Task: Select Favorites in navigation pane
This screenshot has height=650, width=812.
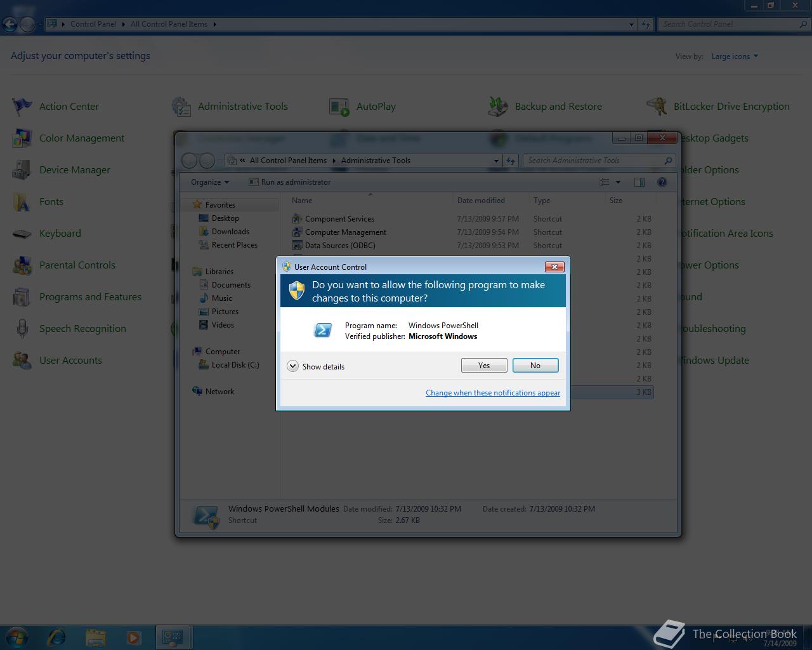Action: (220, 205)
